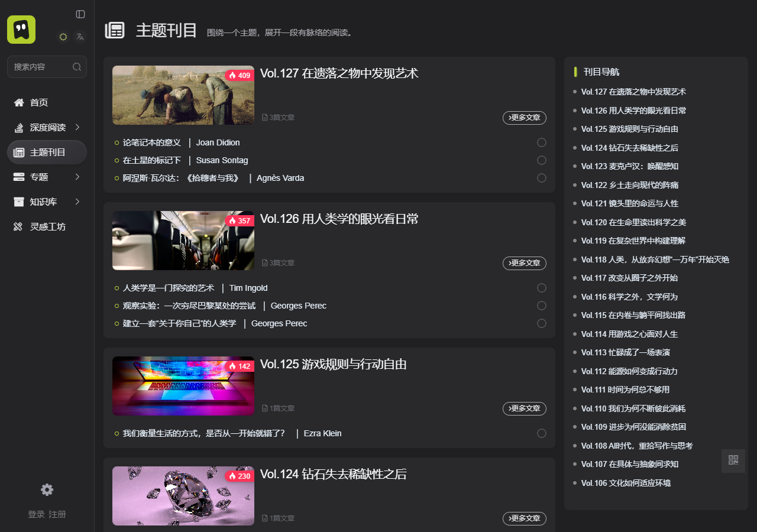Click the newspaper icon beside 主题刊目 heading
The image size is (757, 532).
(115, 31)
